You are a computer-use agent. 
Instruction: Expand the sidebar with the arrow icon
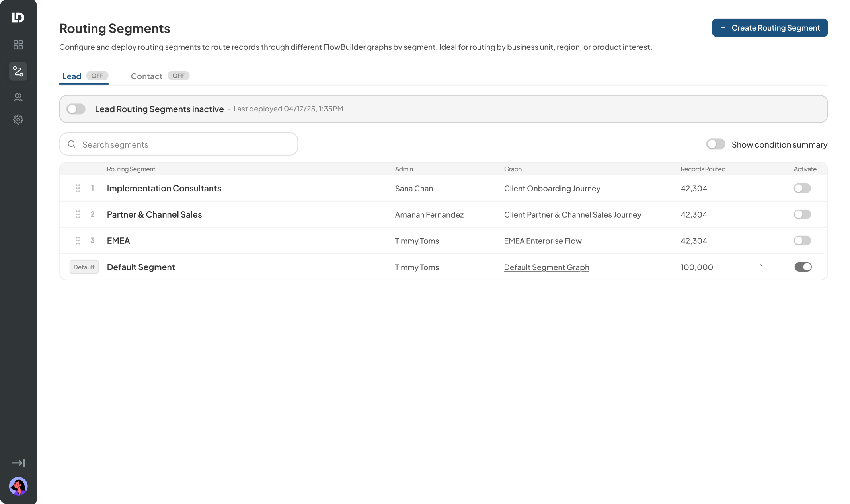click(x=18, y=463)
